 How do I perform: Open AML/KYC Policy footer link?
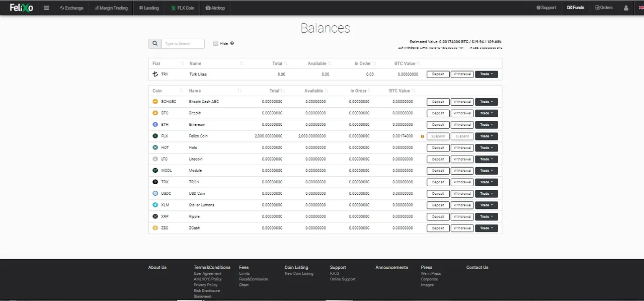(x=208, y=279)
